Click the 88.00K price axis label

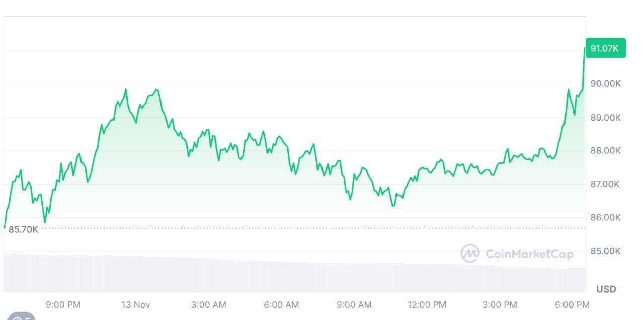pyautogui.click(x=606, y=151)
